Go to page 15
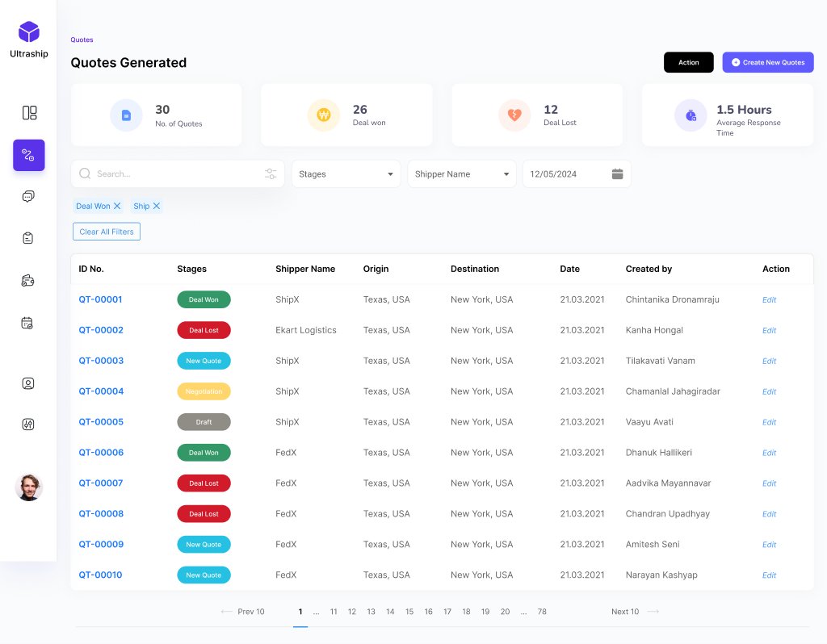The image size is (827, 644). click(x=409, y=612)
